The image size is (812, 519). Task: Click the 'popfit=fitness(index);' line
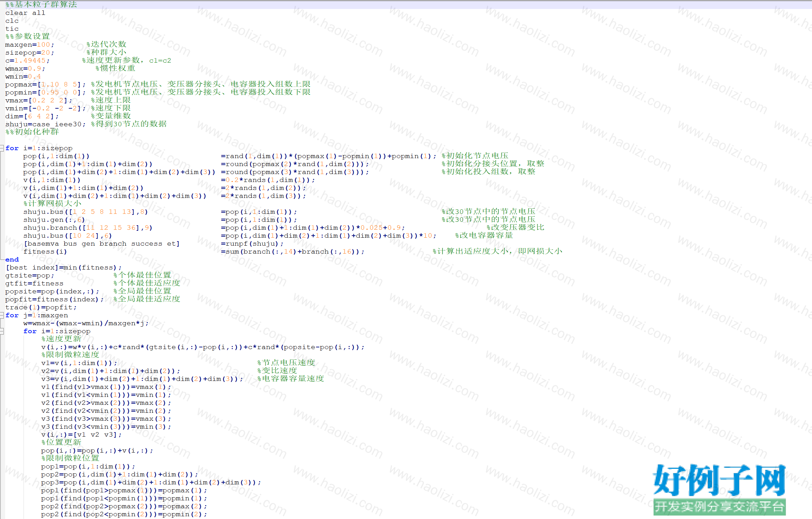[x=54, y=299]
